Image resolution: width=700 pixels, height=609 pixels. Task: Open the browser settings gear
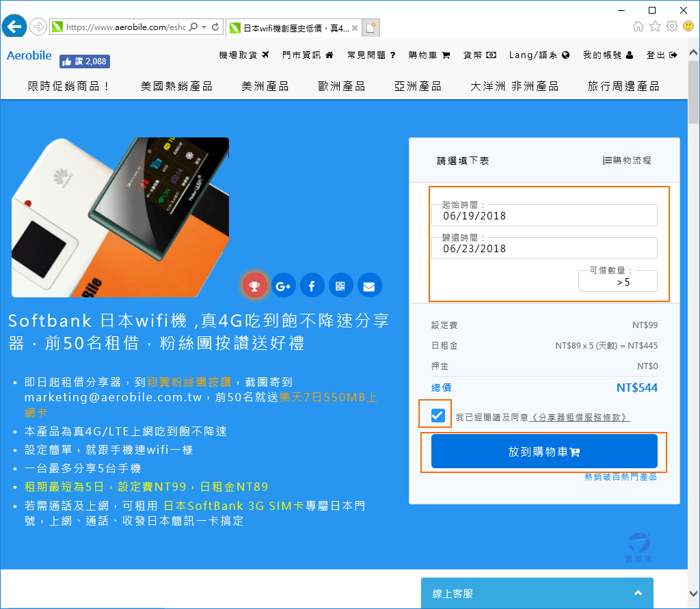coord(672,27)
